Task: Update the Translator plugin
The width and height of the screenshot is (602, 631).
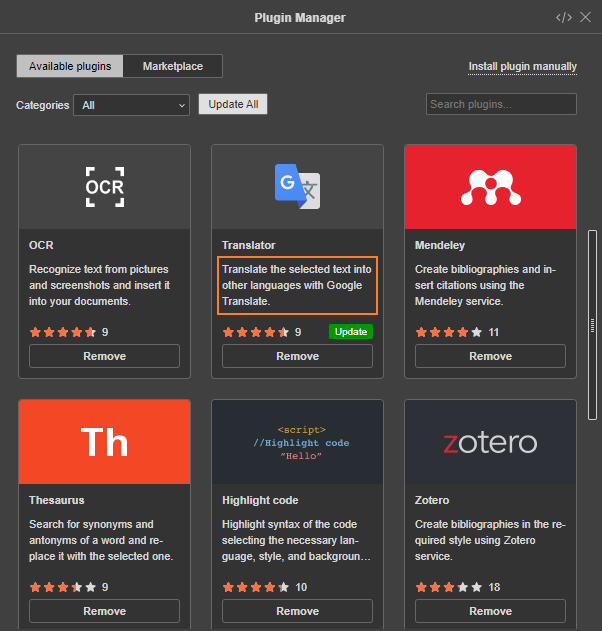Action: click(x=351, y=332)
